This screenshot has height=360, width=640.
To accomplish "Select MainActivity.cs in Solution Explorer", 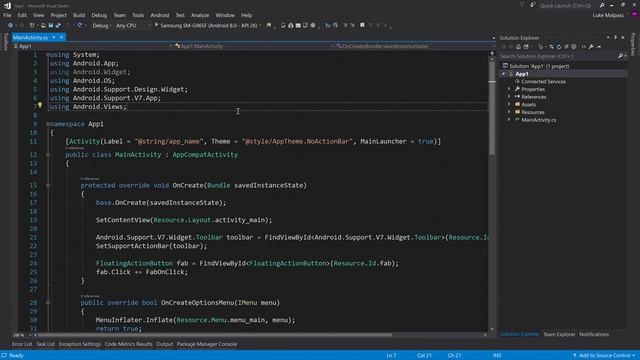I will 538,120.
